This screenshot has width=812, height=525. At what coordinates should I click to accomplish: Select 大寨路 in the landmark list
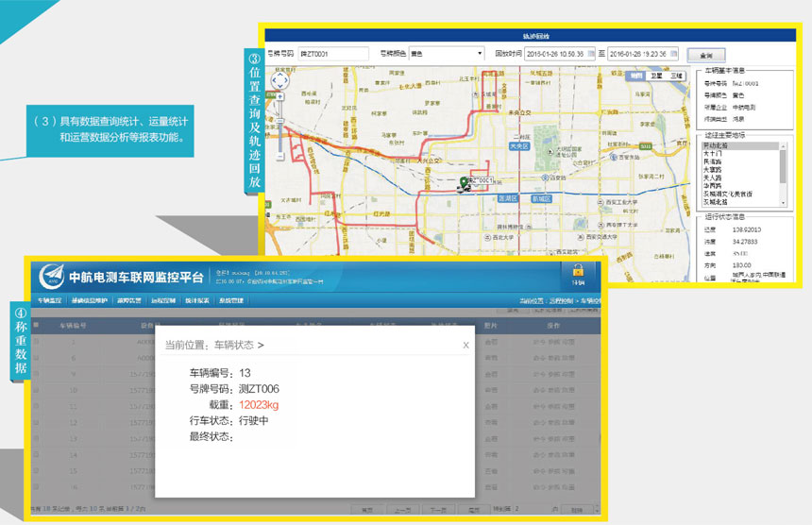tap(712, 170)
